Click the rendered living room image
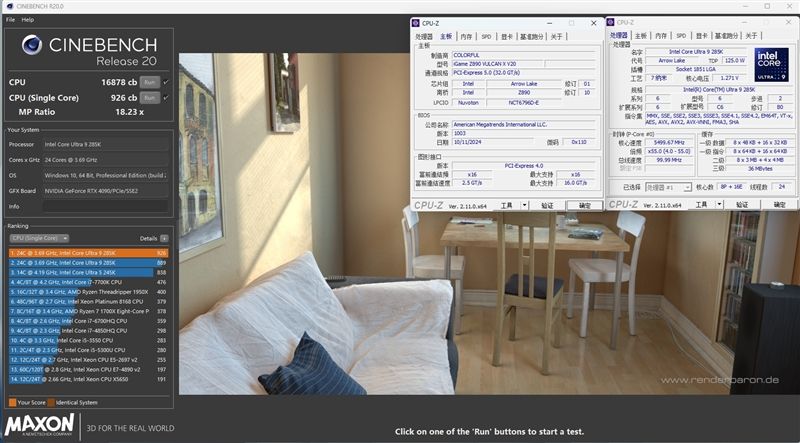This screenshot has width=800, height=443. pyautogui.click(x=489, y=224)
